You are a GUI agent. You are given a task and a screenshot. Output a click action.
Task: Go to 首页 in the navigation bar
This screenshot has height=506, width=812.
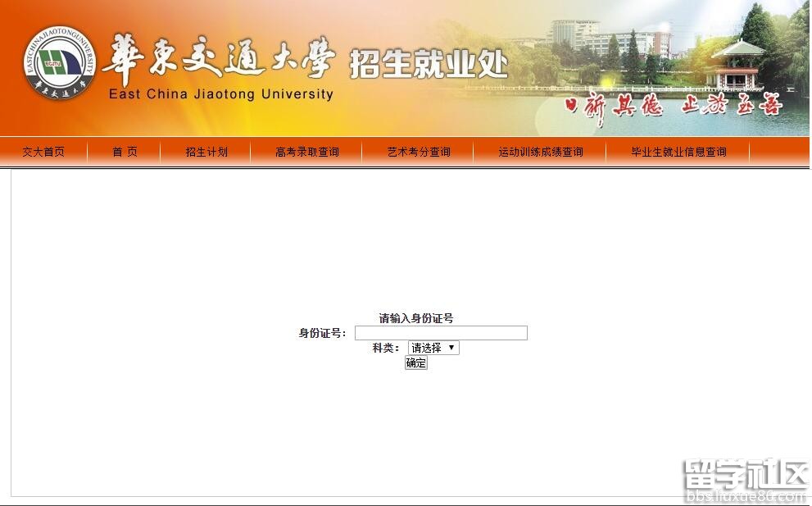click(125, 152)
